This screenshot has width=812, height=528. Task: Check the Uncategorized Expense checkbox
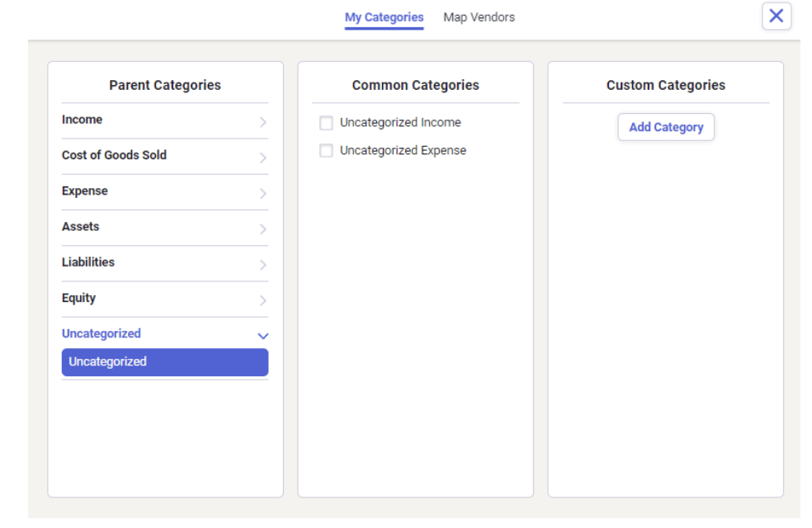coord(326,151)
